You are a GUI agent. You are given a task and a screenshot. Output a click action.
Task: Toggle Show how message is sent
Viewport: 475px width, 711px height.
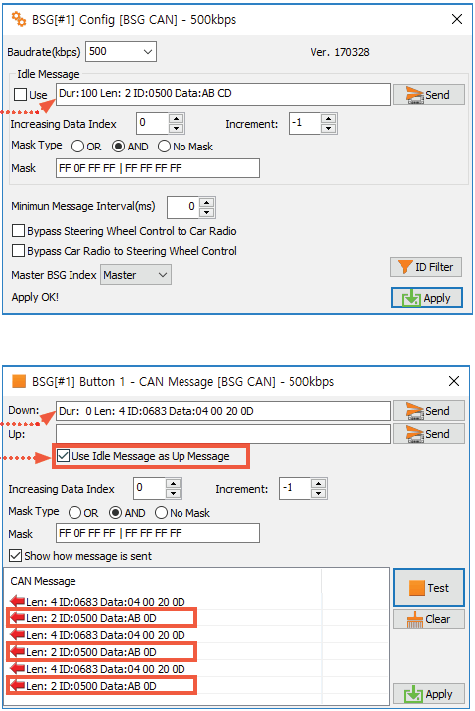(x=15, y=555)
